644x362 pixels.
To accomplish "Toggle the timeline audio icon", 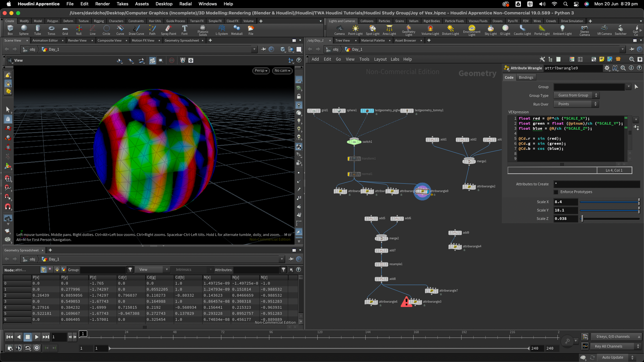I will tap(19, 348).
